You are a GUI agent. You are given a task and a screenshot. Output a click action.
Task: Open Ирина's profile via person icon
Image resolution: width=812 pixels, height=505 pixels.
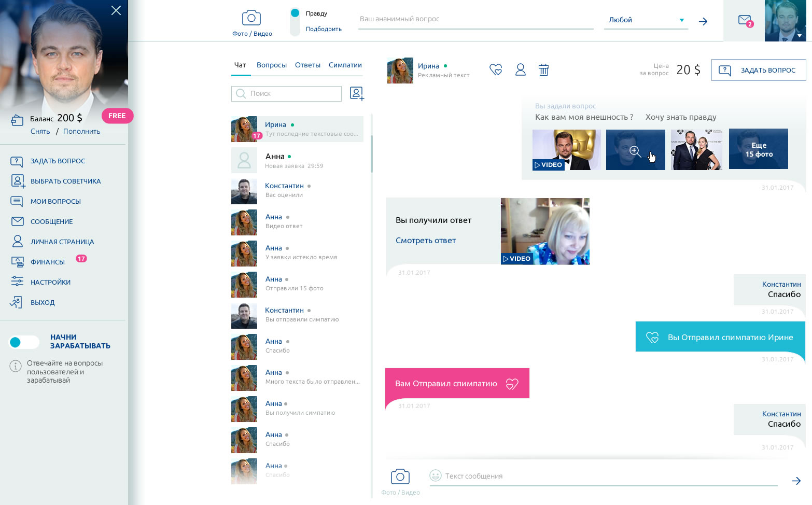click(x=520, y=69)
